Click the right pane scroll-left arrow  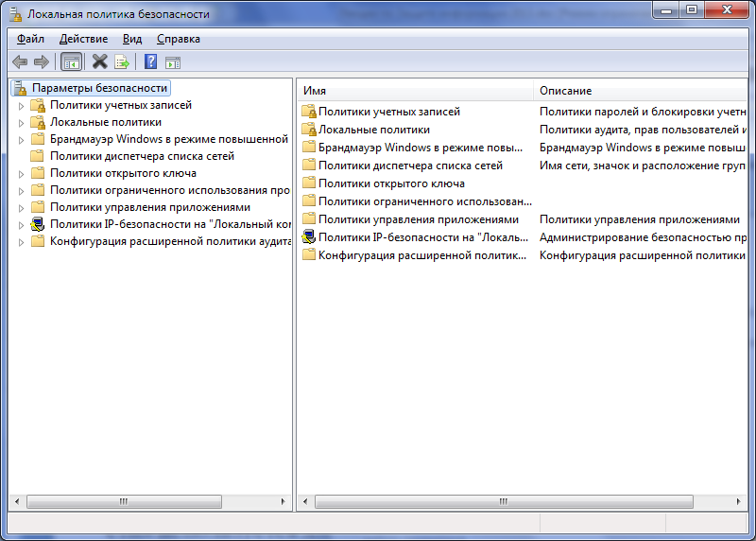305,501
